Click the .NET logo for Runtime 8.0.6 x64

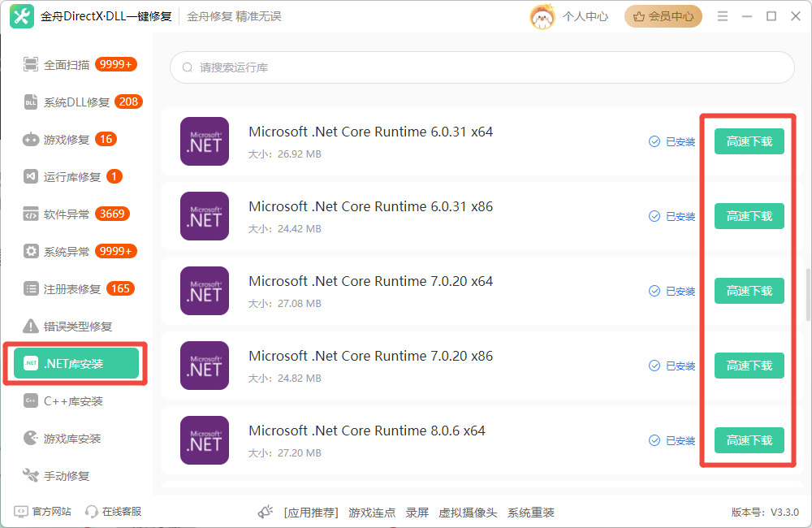pyautogui.click(x=205, y=440)
